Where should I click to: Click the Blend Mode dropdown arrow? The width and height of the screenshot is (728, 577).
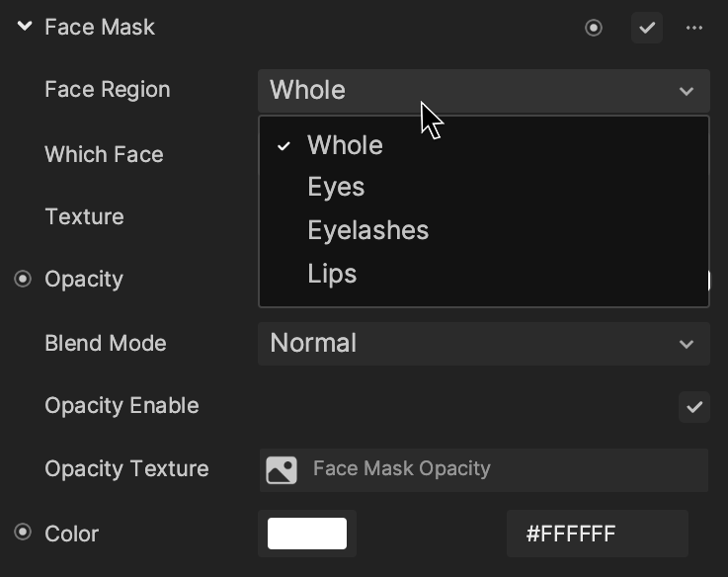(687, 344)
